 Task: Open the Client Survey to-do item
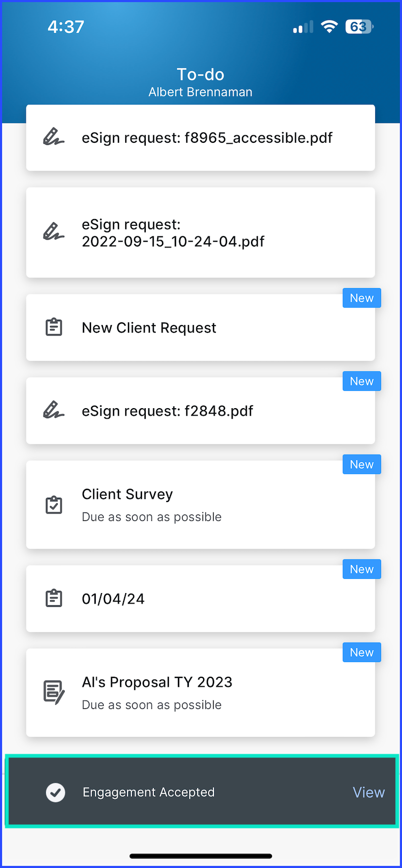(x=200, y=505)
